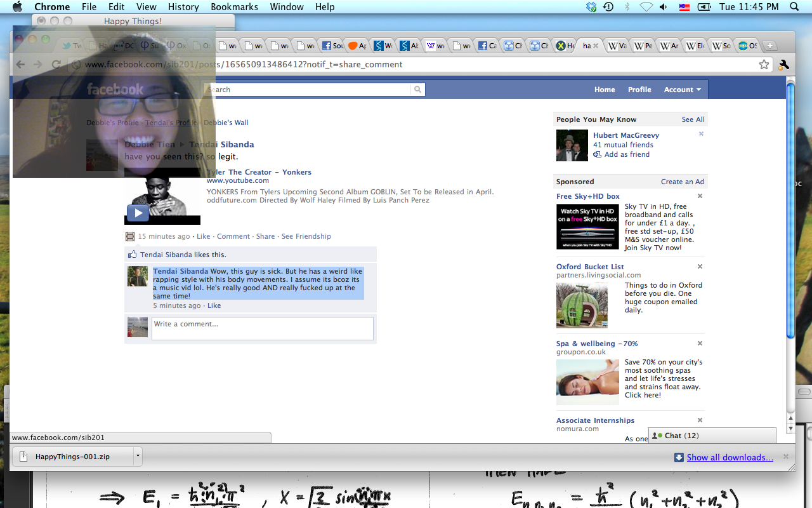Close the Free Sky+HD box ad
The width and height of the screenshot is (812, 508).
pyautogui.click(x=700, y=196)
